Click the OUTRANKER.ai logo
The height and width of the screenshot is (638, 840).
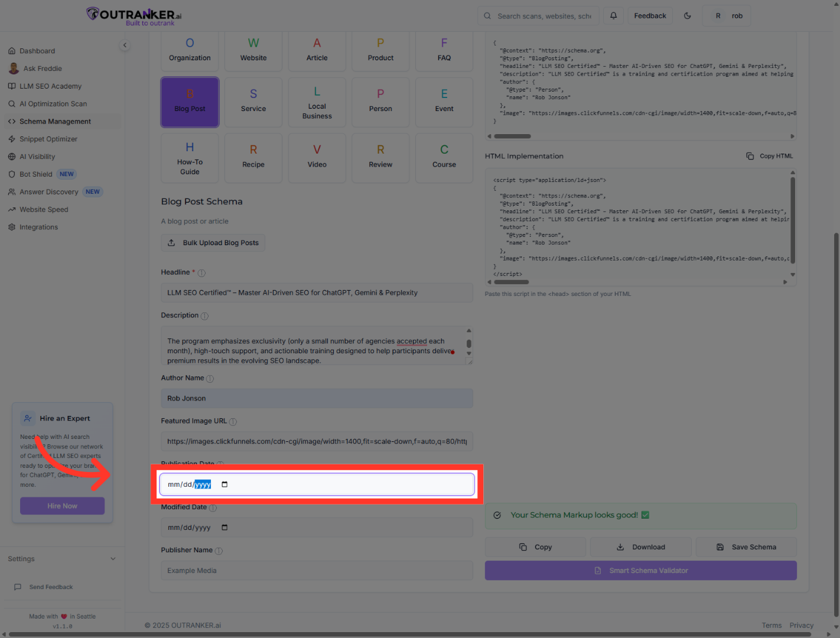coord(134,16)
